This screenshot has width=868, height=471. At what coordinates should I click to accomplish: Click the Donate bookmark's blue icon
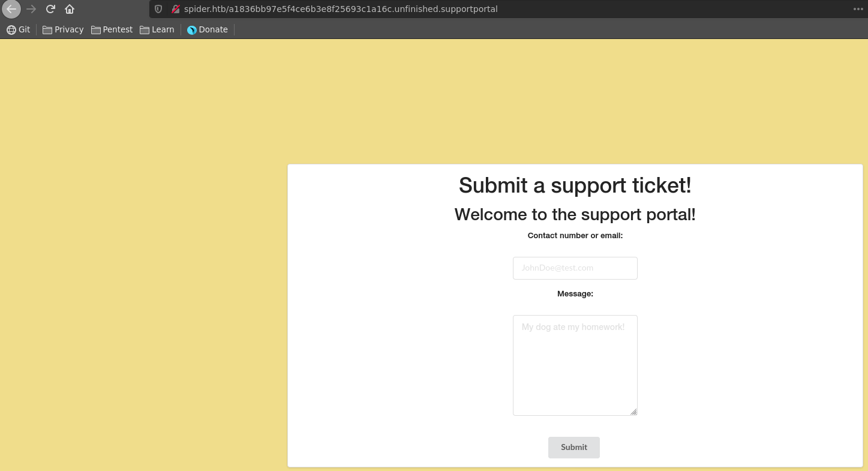click(x=192, y=30)
